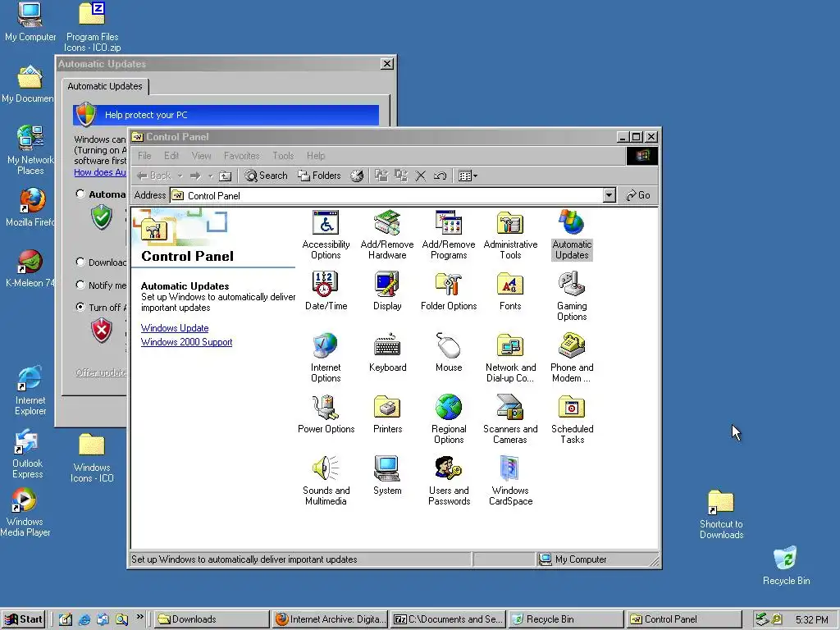Viewport: 840px width, 630px height.
Task: Open the Tools menu
Action: click(283, 156)
